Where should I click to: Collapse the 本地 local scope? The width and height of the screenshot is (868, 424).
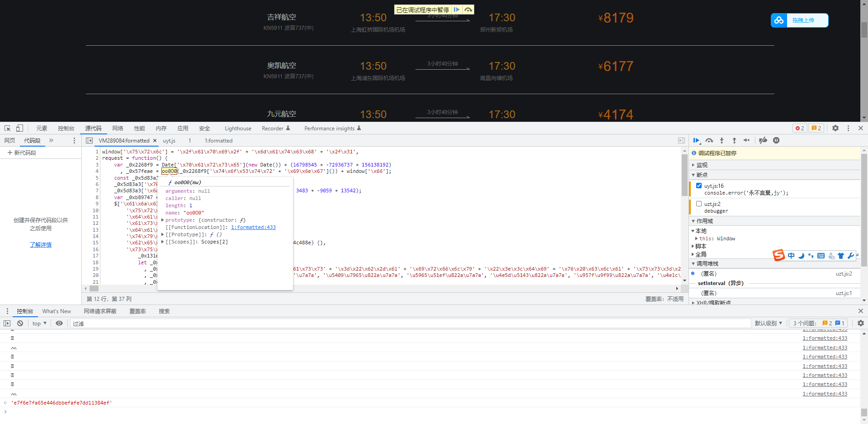pyautogui.click(x=693, y=231)
